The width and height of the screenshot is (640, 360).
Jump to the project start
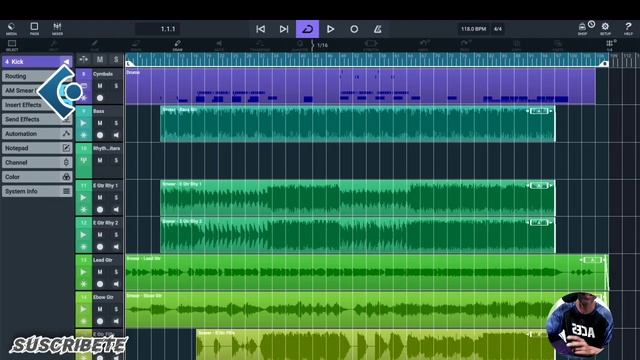click(260, 29)
